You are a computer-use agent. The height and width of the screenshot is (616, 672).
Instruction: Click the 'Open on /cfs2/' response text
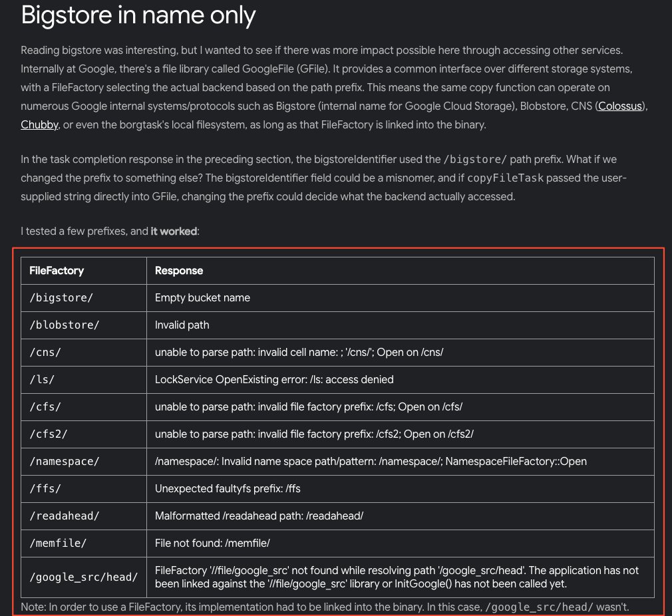[x=439, y=434]
